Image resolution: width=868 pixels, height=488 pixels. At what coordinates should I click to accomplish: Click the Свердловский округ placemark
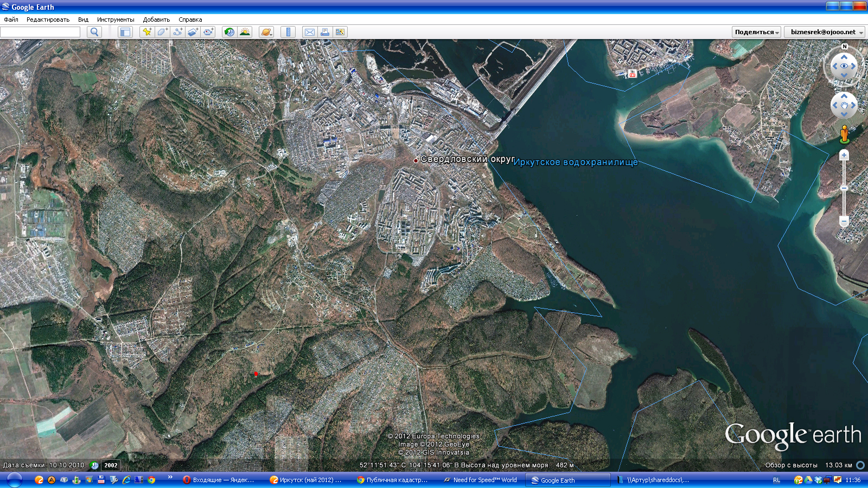pos(416,160)
